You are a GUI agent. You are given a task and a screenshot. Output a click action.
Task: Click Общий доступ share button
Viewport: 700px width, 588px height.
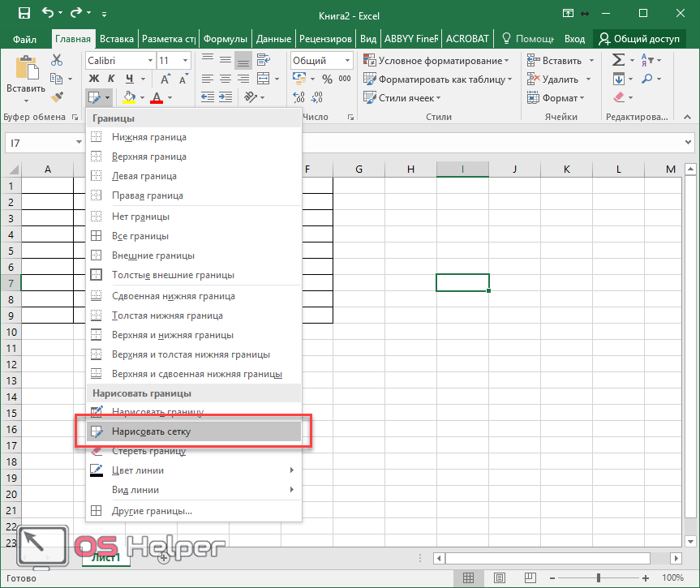click(x=639, y=38)
